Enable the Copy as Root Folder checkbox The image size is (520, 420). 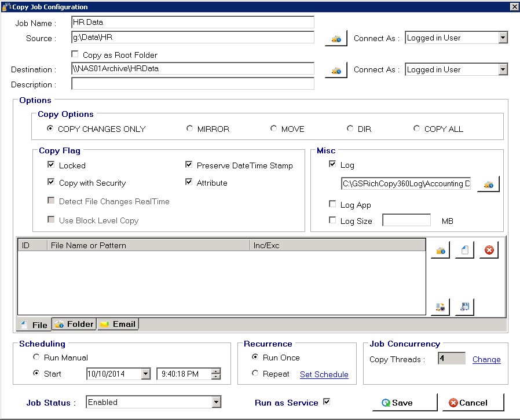75,54
